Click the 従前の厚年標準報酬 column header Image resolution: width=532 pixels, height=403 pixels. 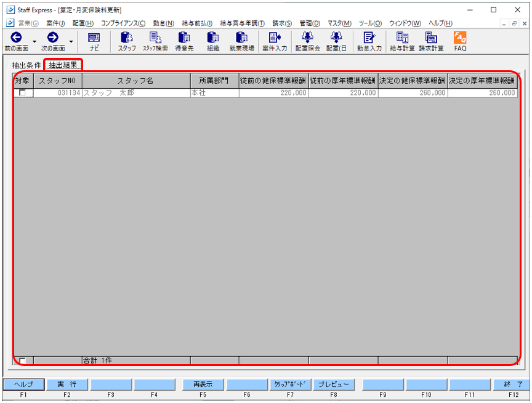pos(343,81)
